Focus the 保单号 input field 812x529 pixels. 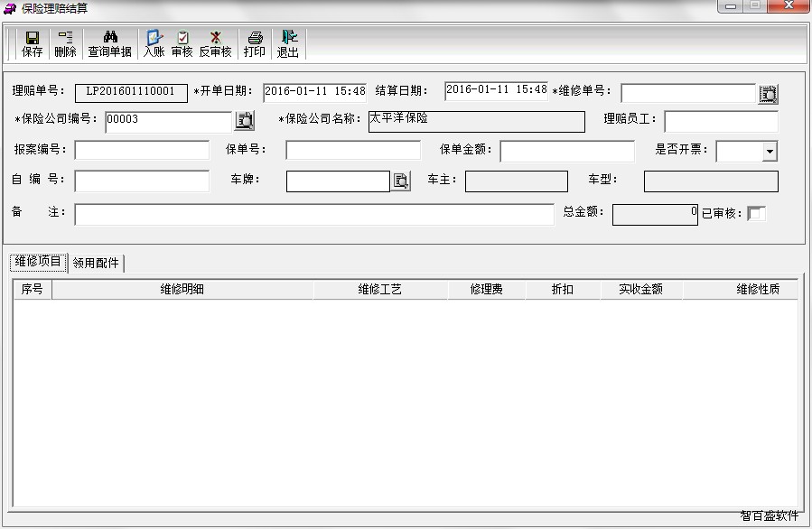coord(353,150)
